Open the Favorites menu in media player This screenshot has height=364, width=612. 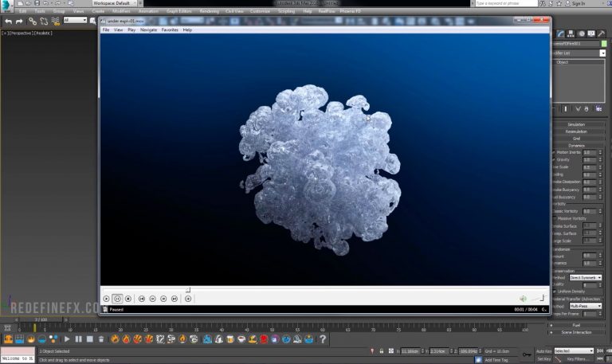point(170,29)
